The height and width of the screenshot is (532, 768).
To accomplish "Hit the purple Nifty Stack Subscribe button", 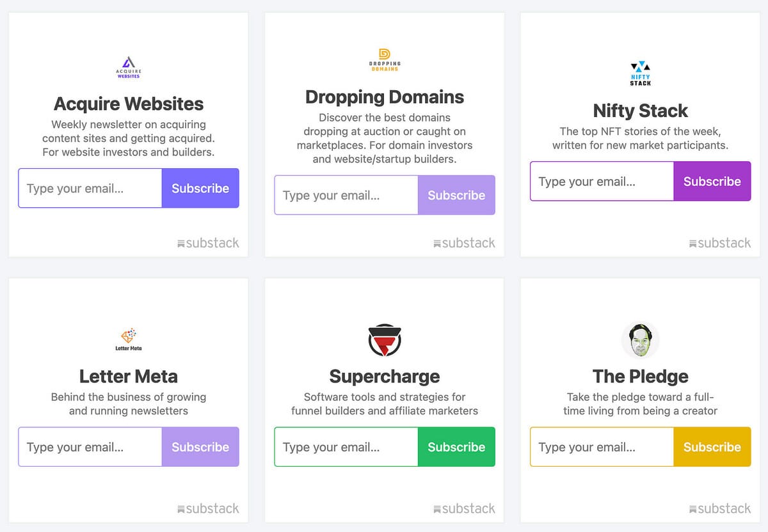I will point(712,182).
